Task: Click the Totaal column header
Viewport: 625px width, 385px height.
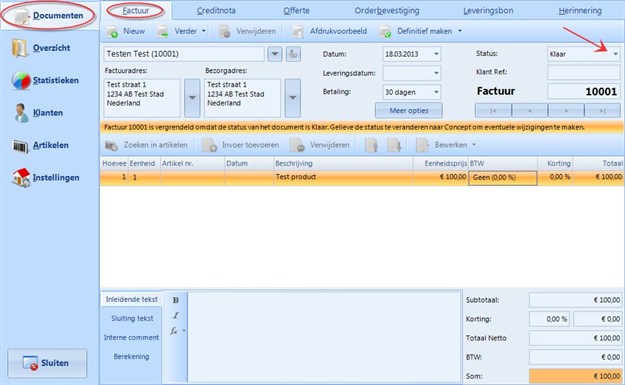Action: click(x=598, y=163)
